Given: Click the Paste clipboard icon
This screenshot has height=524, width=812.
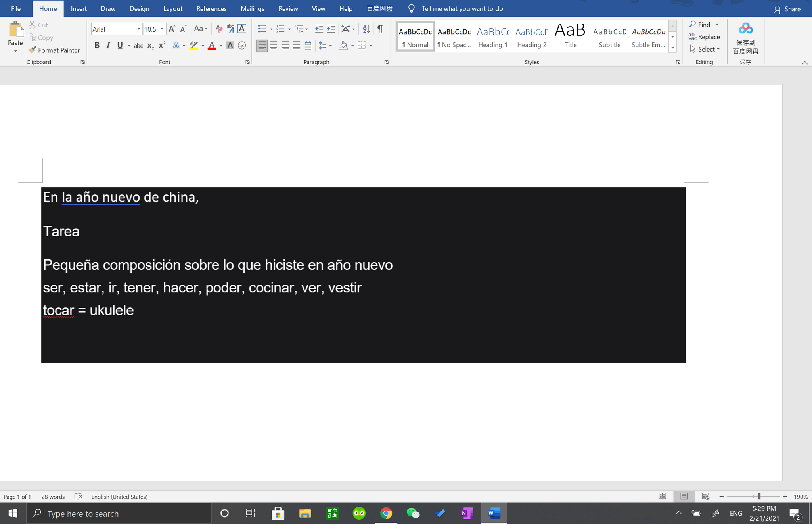Looking at the screenshot, I should (x=15, y=29).
